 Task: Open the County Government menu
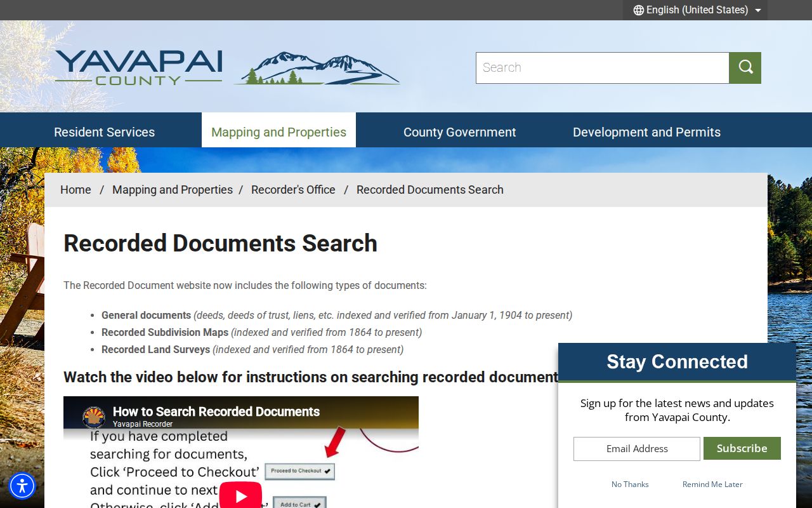coord(459,132)
